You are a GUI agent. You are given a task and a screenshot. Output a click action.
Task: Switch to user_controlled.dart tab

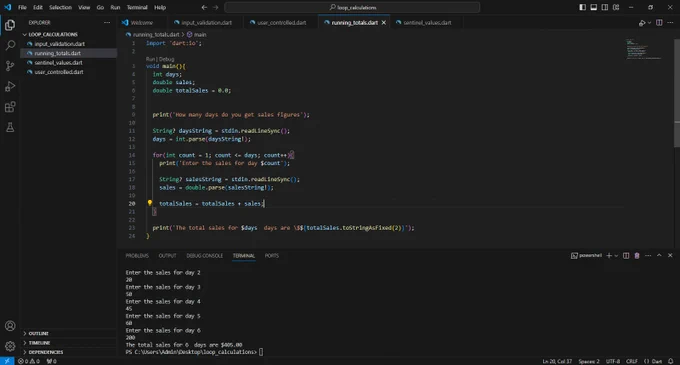point(281,23)
